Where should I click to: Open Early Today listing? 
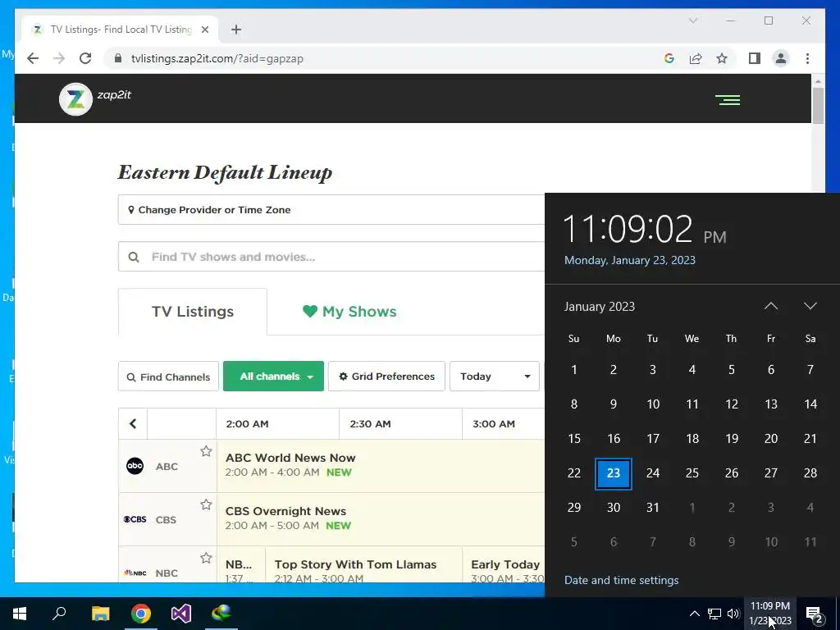504,564
